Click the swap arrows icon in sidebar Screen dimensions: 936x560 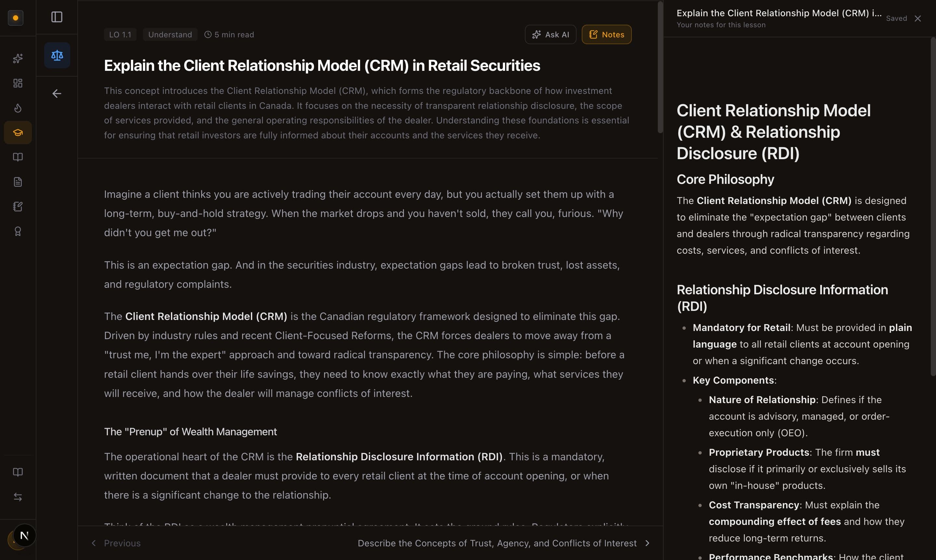(18, 497)
